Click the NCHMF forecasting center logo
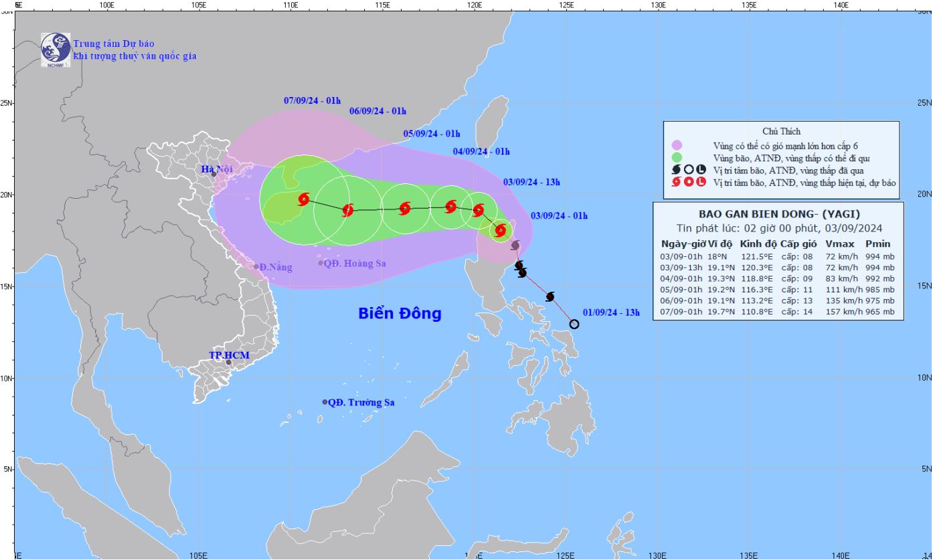This screenshot has height=560, width=933. coord(56,49)
